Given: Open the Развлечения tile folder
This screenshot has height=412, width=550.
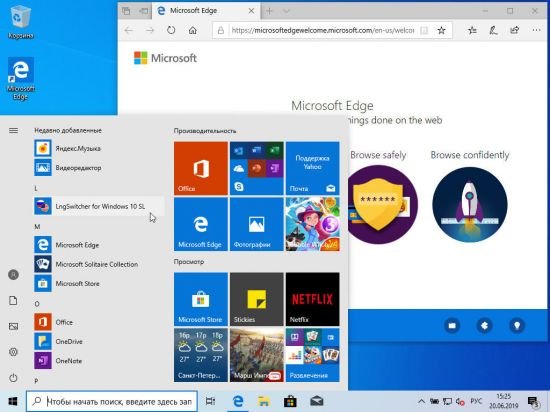Looking at the screenshot, I should [313, 355].
